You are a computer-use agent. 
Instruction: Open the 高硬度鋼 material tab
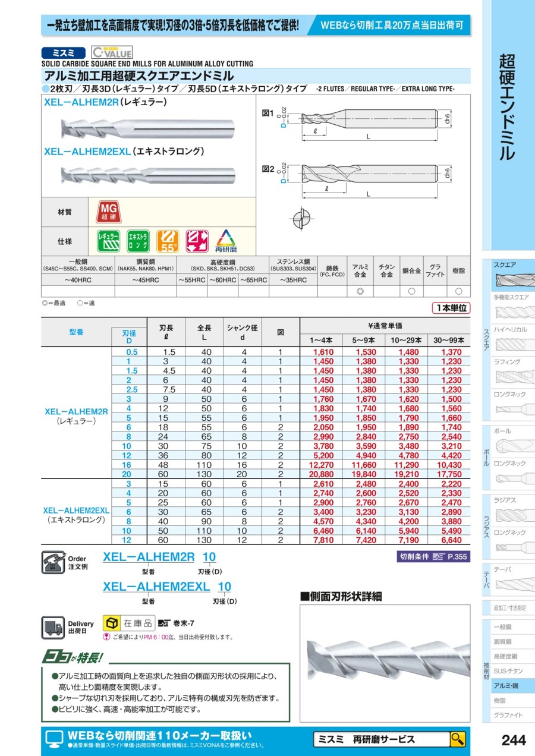512,656
